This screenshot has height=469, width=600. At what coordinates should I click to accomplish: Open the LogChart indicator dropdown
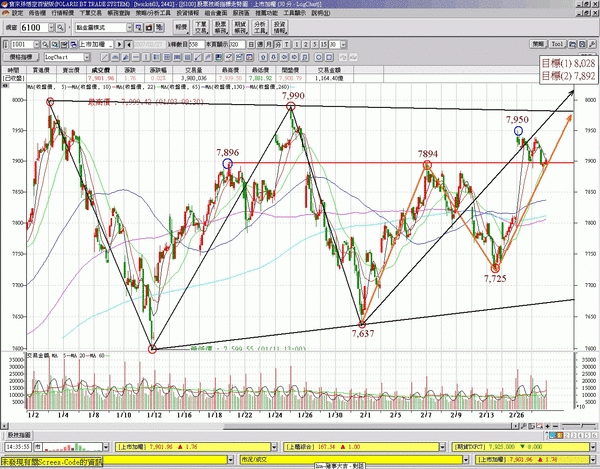click(x=87, y=57)
